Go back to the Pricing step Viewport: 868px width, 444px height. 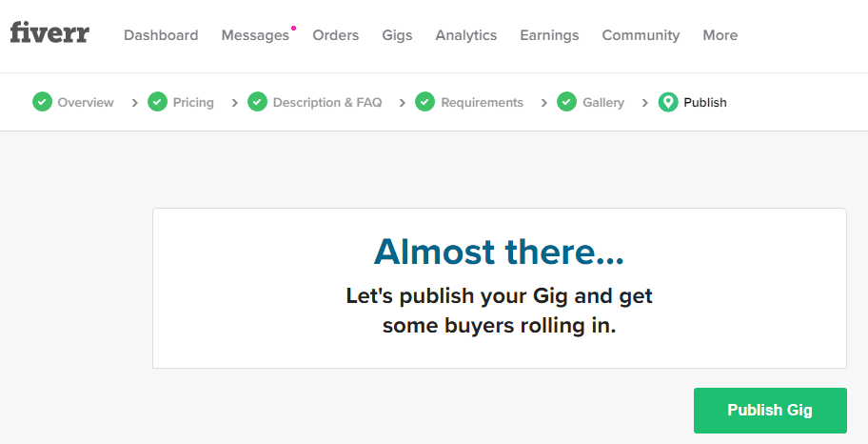tap(193, 103)
